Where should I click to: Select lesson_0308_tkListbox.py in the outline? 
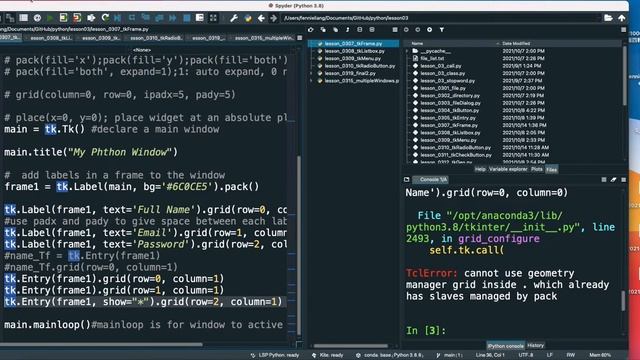pos(354,51)
